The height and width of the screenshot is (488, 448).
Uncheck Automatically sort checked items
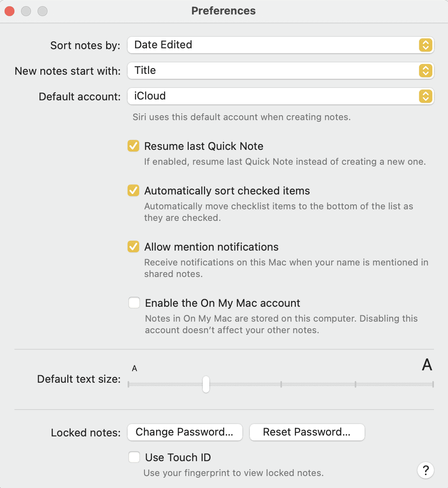(133, 191)
